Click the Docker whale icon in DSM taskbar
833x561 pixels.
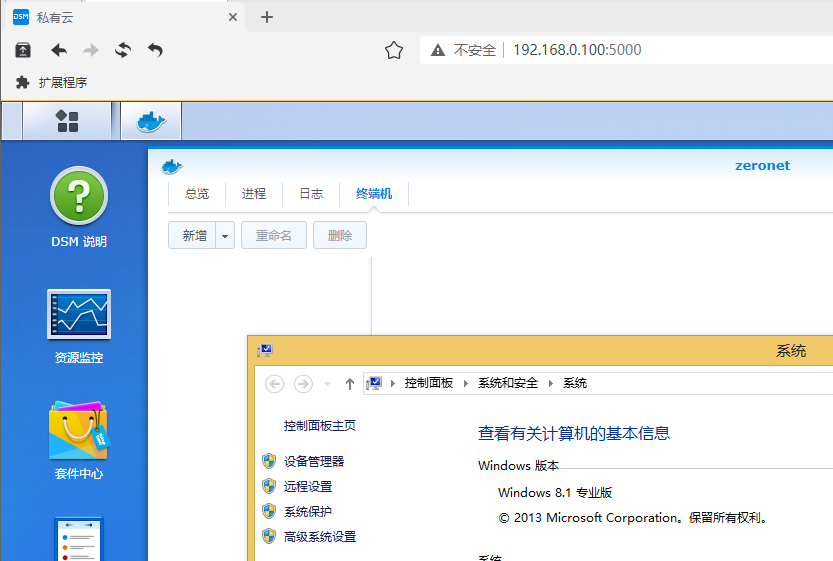click(151, 122)
